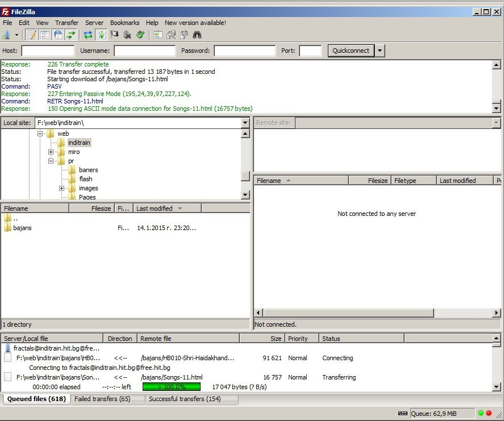The image size is (504, 421).
Task: Click the parent folder '..' icon
Action: pyautogui.click(x=8, y=218)
